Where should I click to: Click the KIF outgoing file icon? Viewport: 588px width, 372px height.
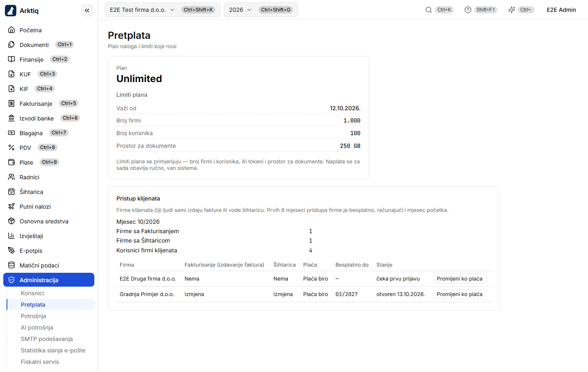pyautogui.click(x=11, y=89)
